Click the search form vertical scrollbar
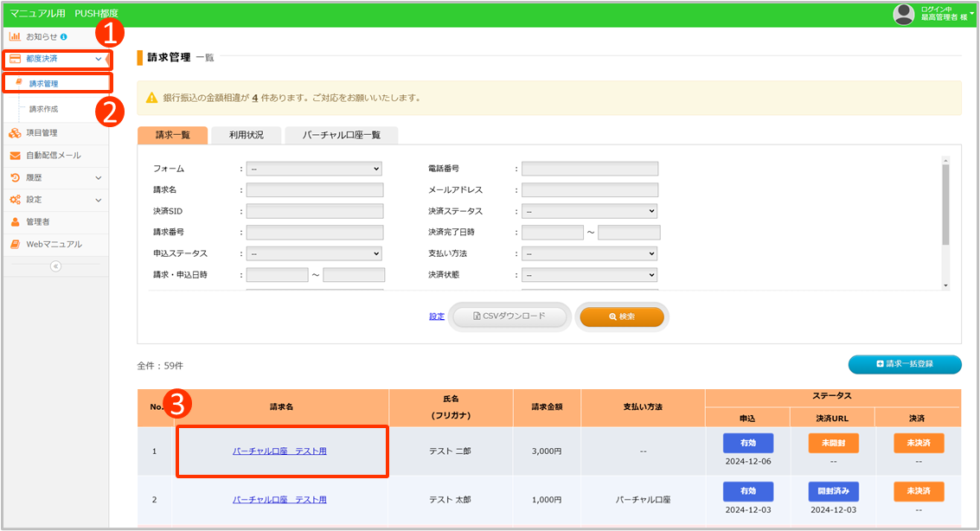The image size is (980, 531). click(x=945, y=206)
